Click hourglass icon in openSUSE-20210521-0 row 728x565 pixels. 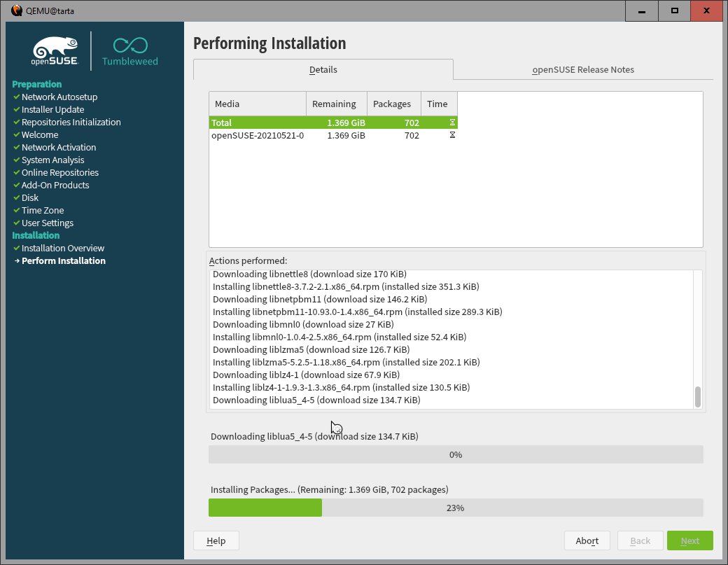(x=452, y=135)
